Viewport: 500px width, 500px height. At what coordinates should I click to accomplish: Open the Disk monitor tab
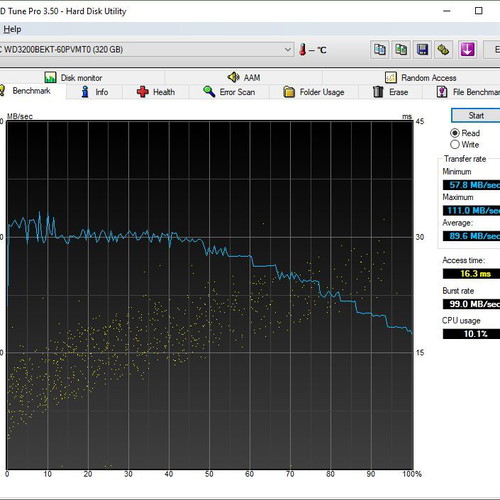tap(73, 78)
